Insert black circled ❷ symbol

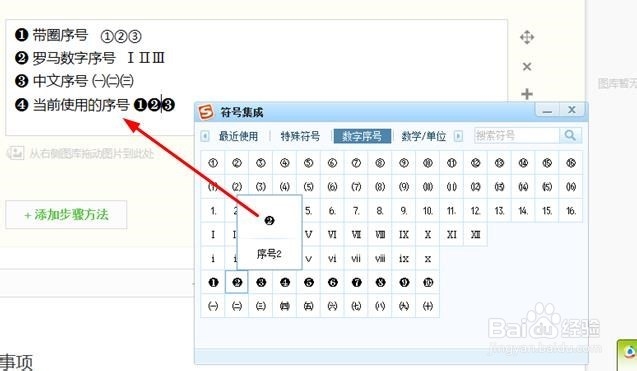pos(237,282)
